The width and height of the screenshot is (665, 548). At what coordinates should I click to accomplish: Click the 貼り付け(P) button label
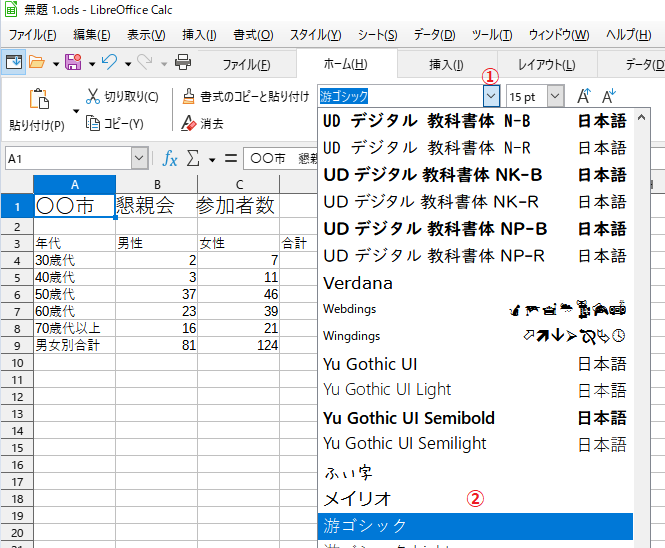[37, 126]
